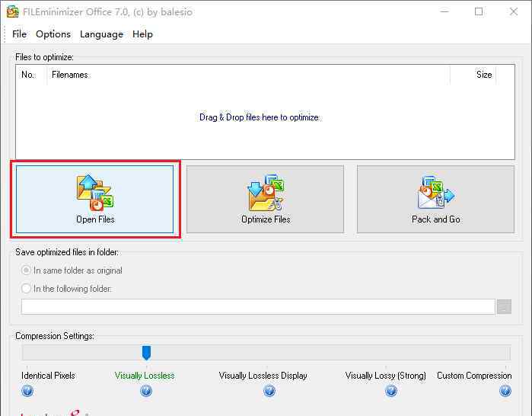The height and width of the screenshot is (416, 532).
Task: Click 'Drag & Drop files here to optimize' text
Action: pyautogui.click(x=260, y=117)
